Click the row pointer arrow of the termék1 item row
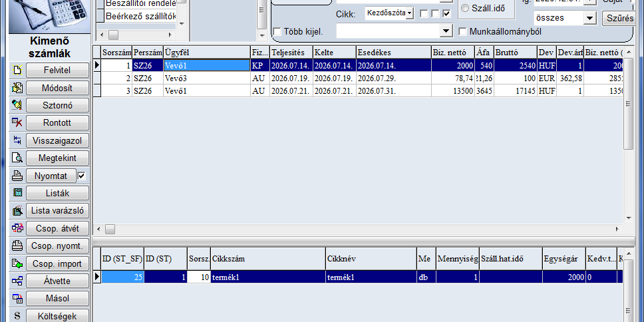644x322 pixels. pos(97,277)
